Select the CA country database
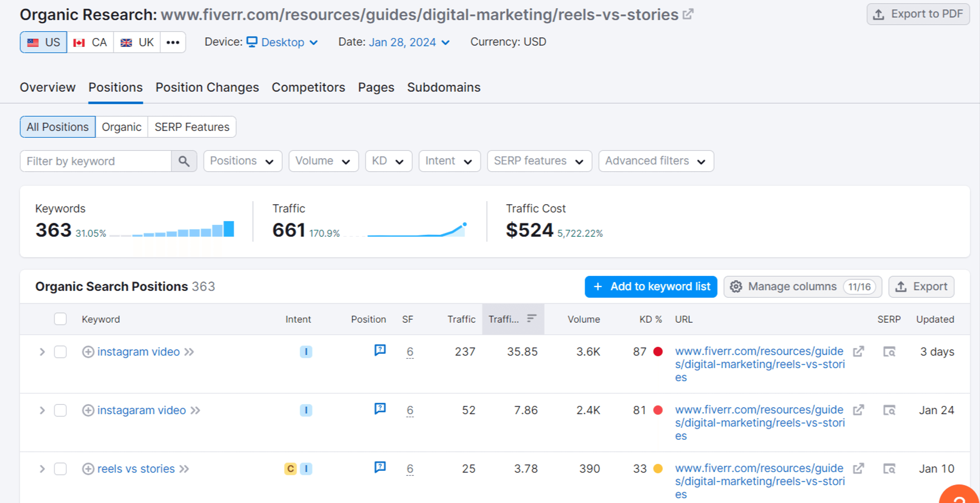 [x=90, y=42]
